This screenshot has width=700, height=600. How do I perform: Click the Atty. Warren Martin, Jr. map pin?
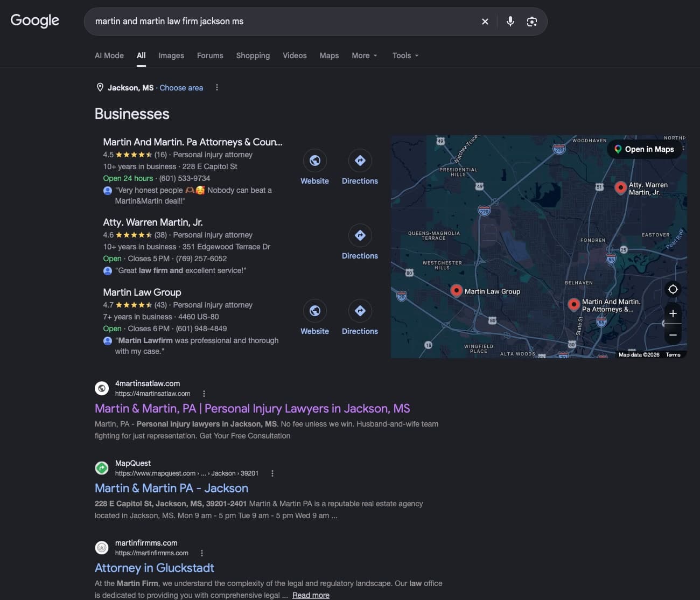[x=620, y=188]
